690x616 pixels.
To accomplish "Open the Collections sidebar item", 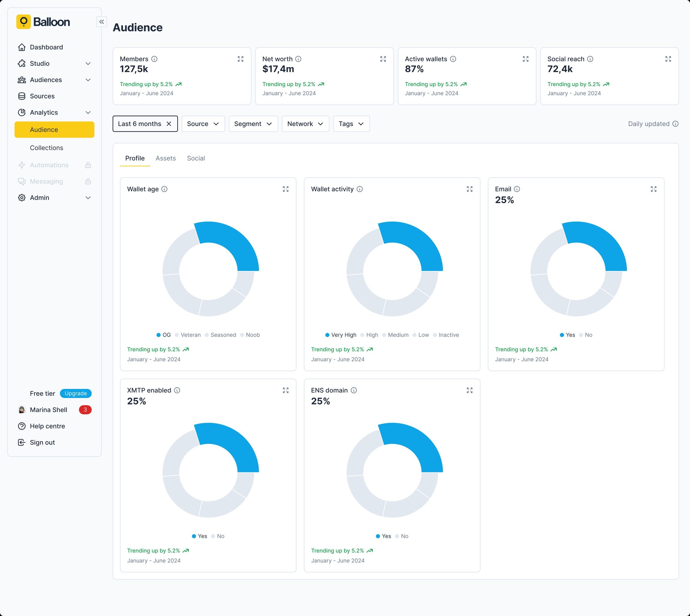I will (46, 148).
